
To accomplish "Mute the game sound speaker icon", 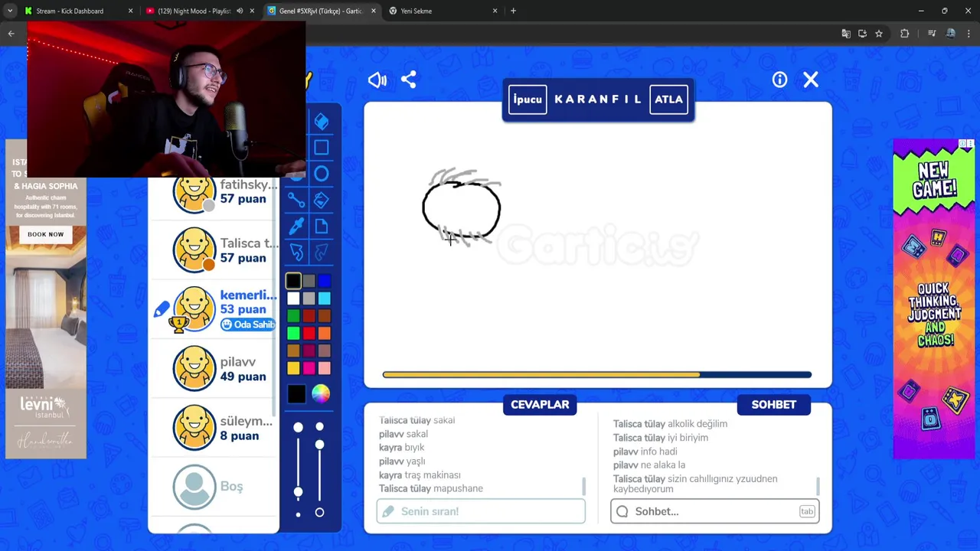I will coord(377,80).
